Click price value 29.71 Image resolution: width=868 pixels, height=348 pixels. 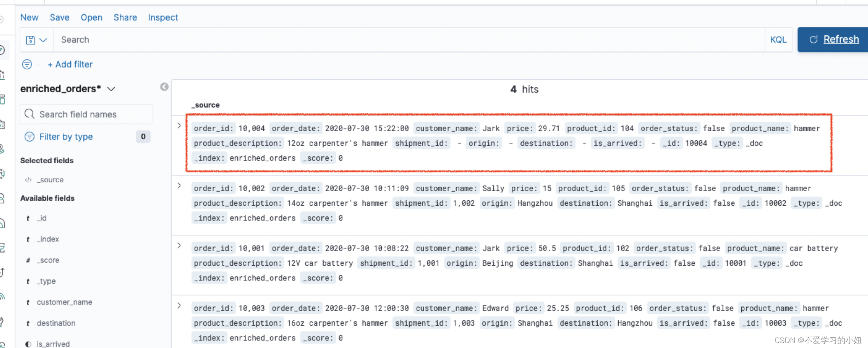click(549, 128)
